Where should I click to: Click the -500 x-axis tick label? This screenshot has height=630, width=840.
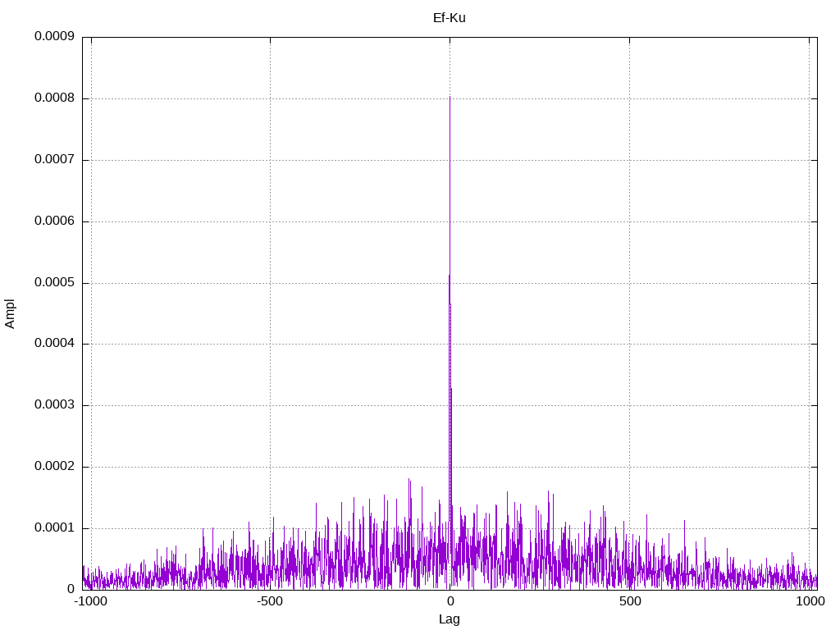pos(269,601)
